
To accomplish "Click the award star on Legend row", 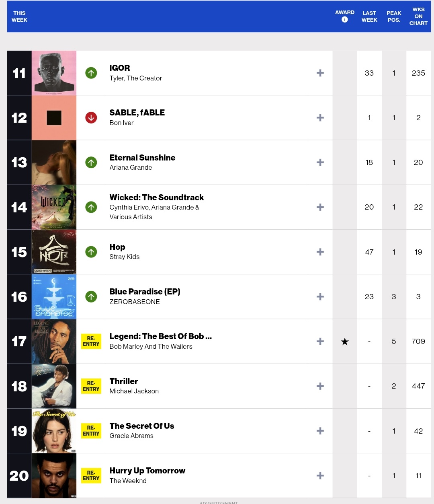I will coord(344,341).
